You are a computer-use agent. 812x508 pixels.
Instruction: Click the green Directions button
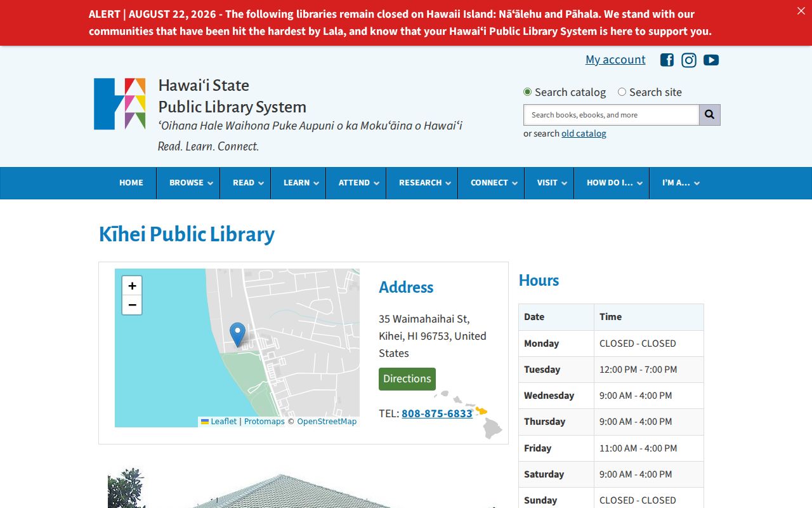coord(407,379)
